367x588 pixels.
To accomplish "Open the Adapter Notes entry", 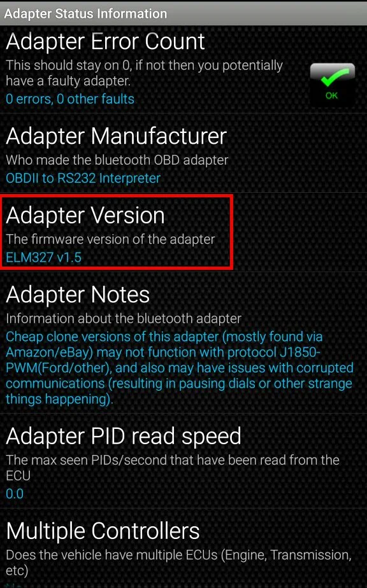I will tap(183, 342).
